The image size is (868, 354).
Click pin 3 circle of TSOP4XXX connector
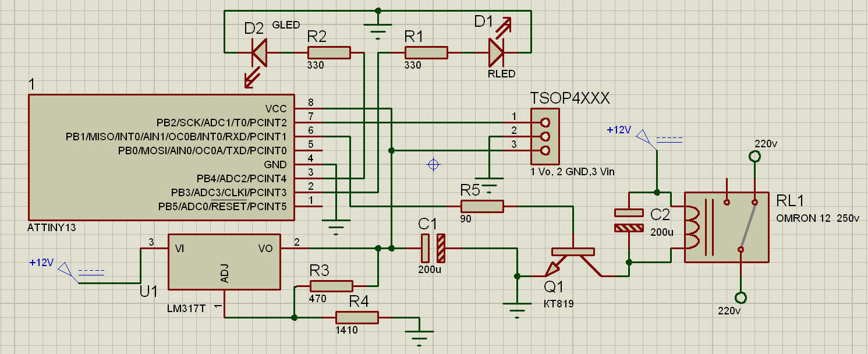pyautogui.click(x=545, y=151)
